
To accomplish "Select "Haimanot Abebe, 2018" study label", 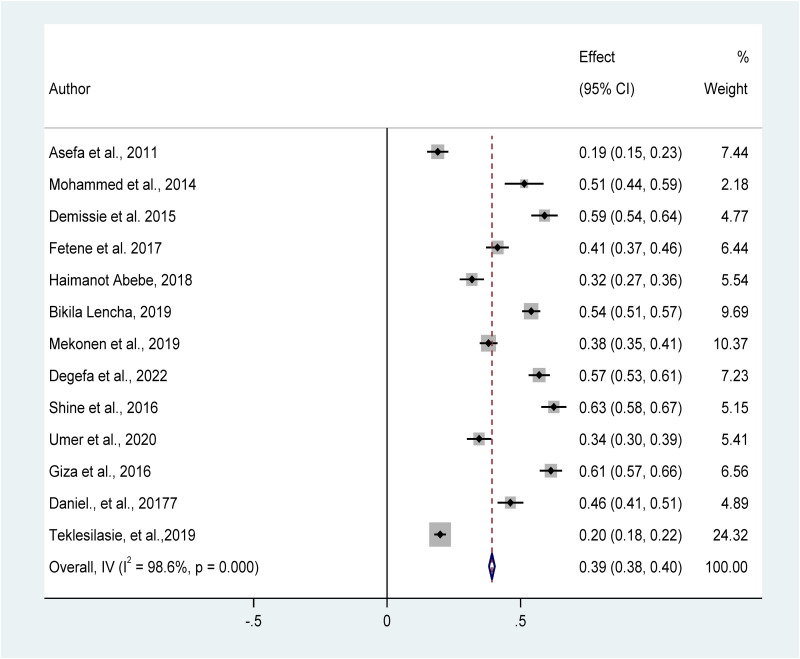I will pyautogui.click(x=120, y=280).
